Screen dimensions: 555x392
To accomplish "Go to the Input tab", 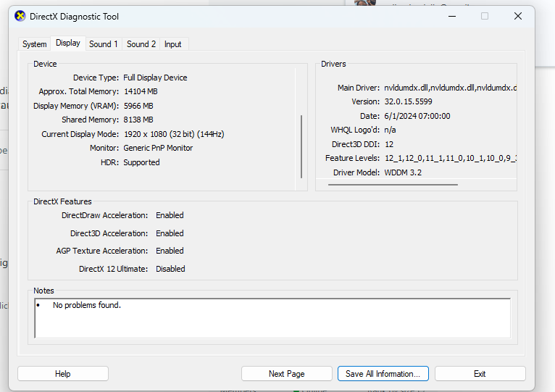I will coord(172,44).
